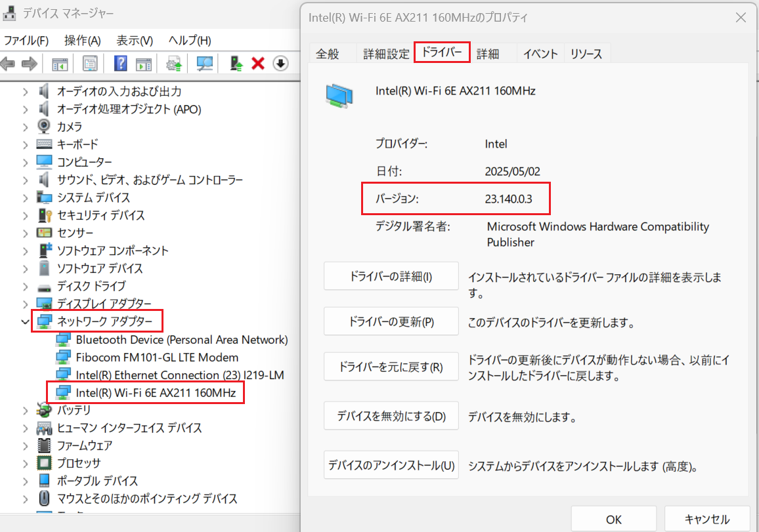This screenshot has height=532, width=759.
Task: Click the icon beside ソフトウェア コンポーネント
Action: pos(45,250)
